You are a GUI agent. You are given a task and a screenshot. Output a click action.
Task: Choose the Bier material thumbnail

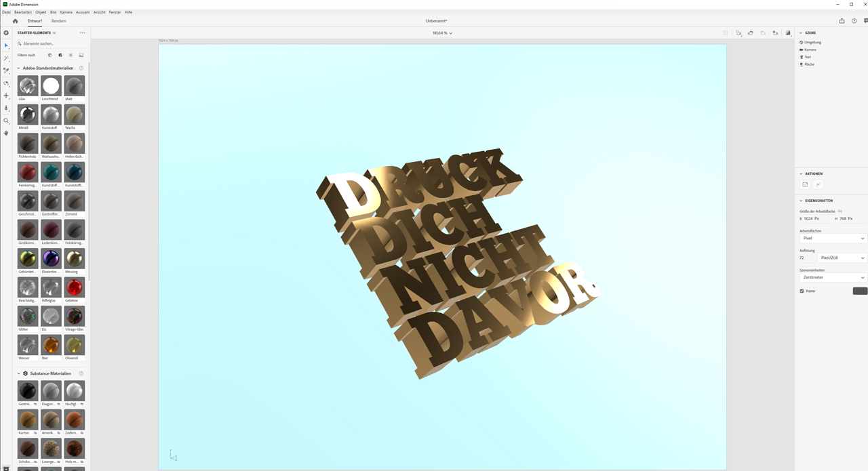[x=51, y=345]
